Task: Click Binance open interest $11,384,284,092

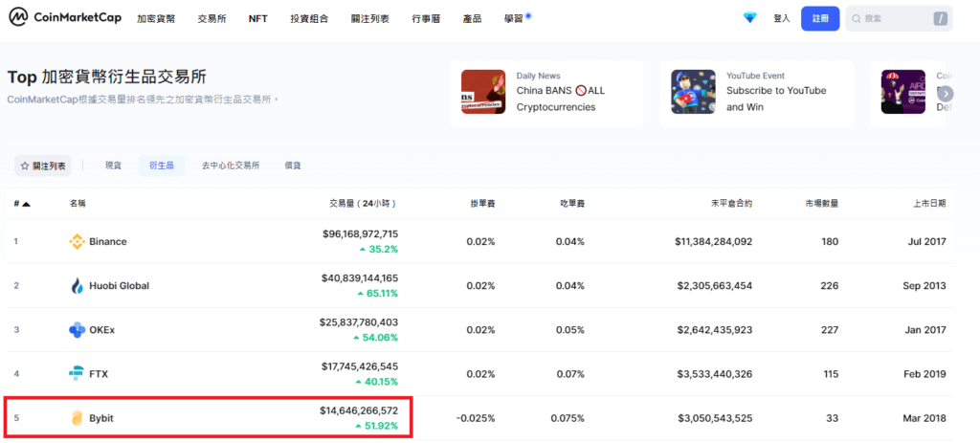Action: (714, 241)
